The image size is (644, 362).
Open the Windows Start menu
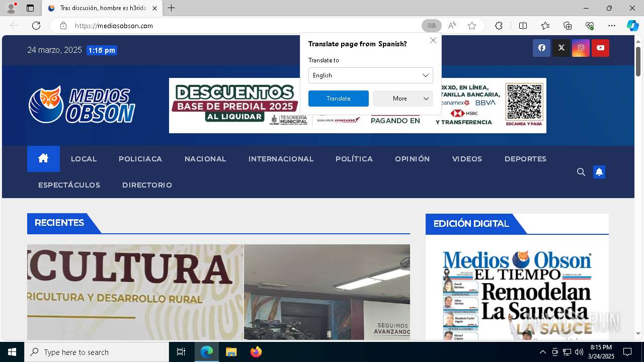point(12,352)
